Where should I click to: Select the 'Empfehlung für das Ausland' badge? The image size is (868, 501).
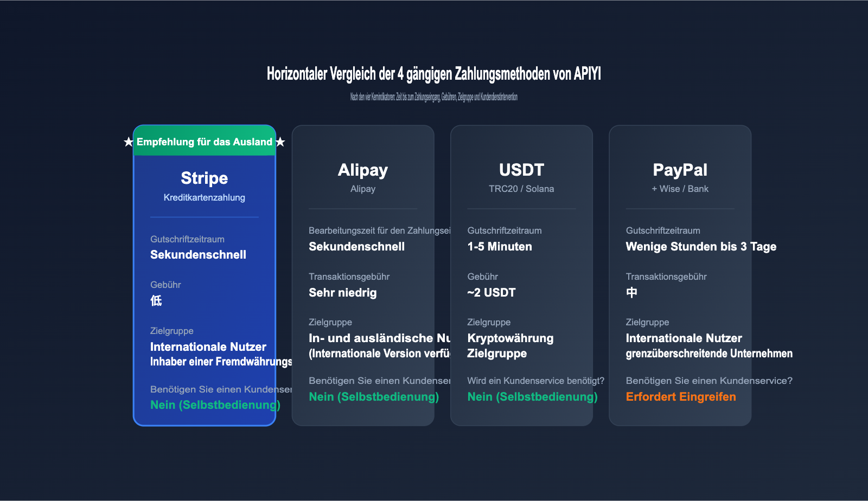coord(205,142)
